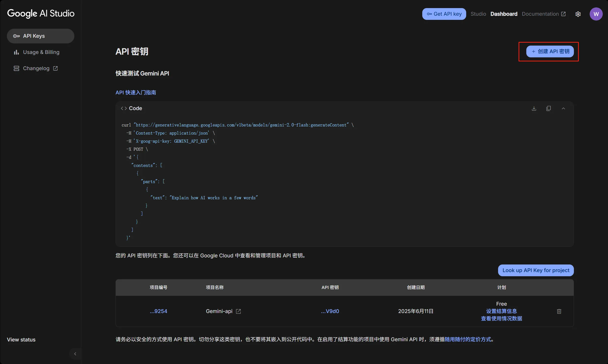The width and height of the screenshot is (608, 364).
Task: Open the API quickstart guide link
Action: pyautogui.click(x=136, y=92)
